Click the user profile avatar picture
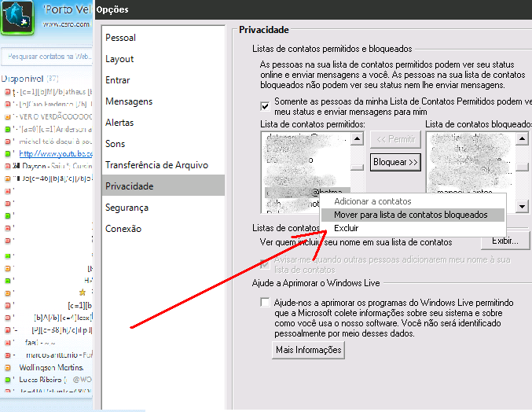The width and height of the screenshot is (532, 412). click(x=17, y=19)
